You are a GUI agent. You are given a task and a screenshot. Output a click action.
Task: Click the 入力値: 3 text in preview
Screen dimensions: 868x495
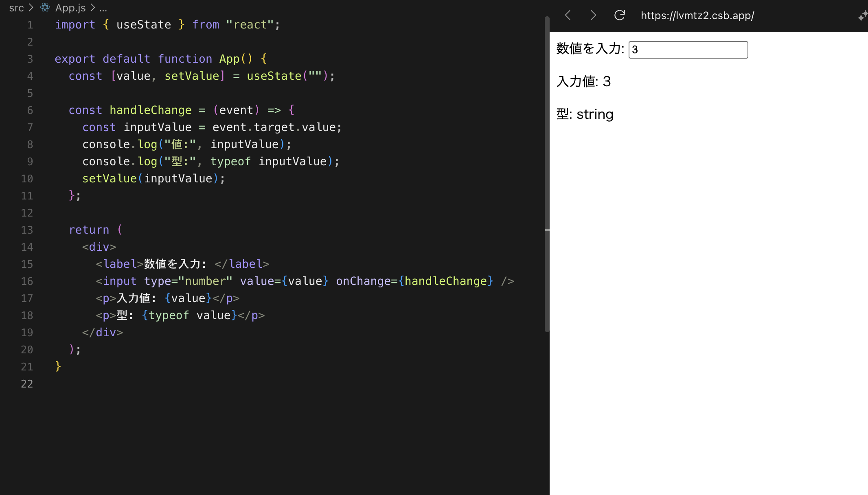[x=583, y=81]
